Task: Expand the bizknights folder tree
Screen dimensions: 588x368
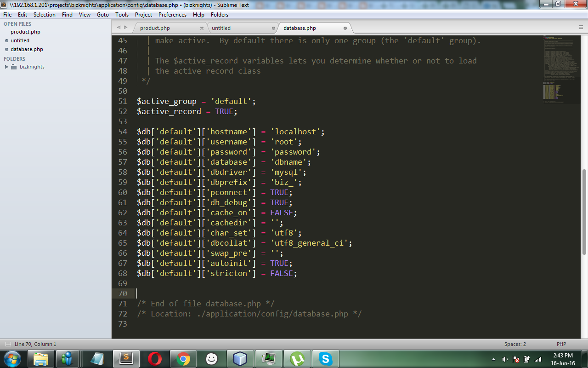Action: tap(6, 67)
